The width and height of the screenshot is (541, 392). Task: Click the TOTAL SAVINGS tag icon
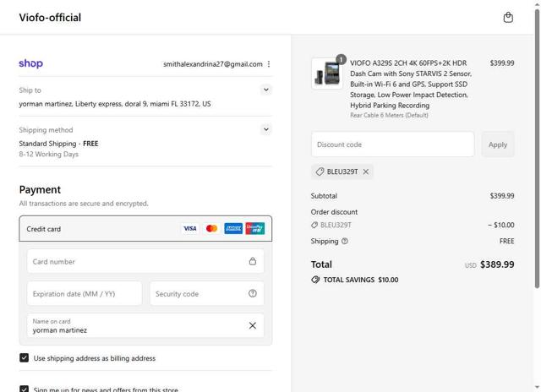tap(315, 280)
